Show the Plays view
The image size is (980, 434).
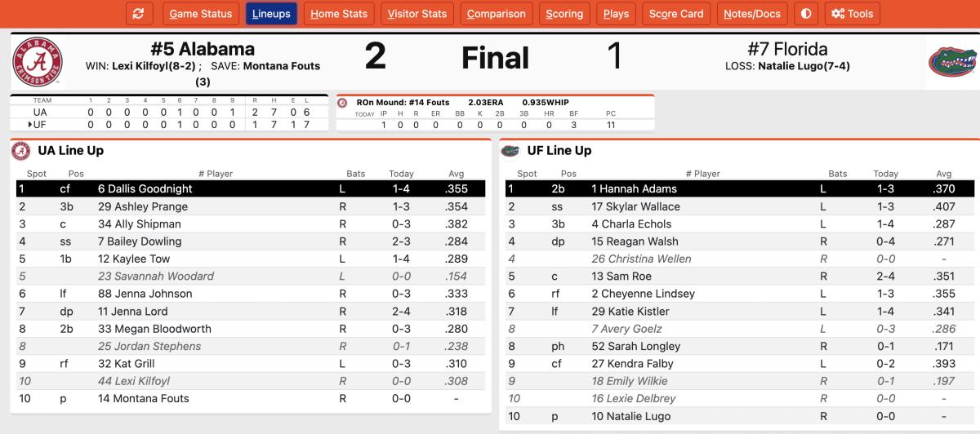tap(616, 14)
